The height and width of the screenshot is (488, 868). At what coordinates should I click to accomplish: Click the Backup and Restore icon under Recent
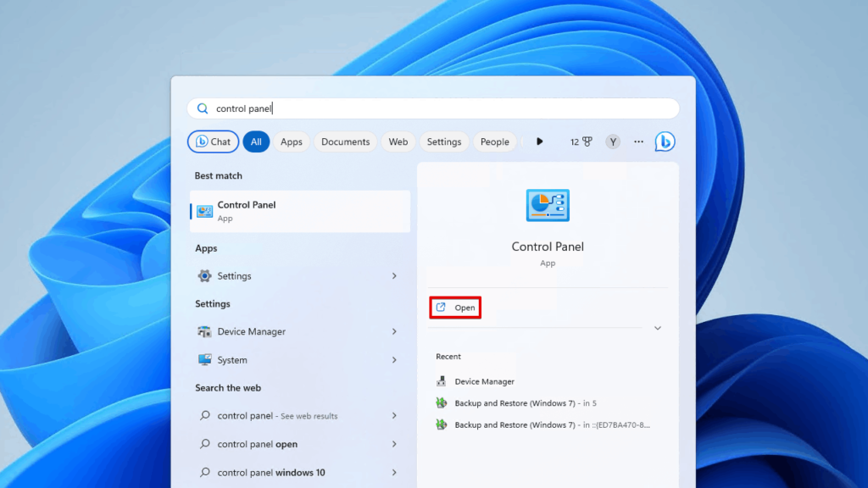coord(442,402)
